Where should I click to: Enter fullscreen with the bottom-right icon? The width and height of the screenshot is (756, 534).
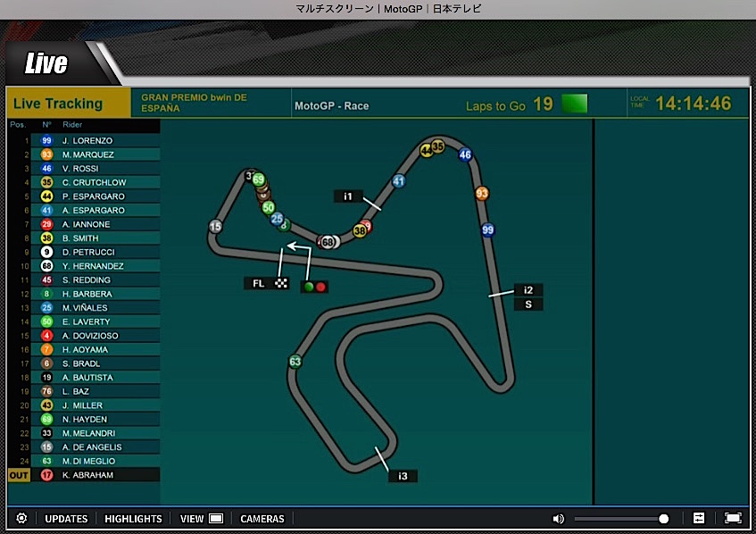[x=733, y=518]
